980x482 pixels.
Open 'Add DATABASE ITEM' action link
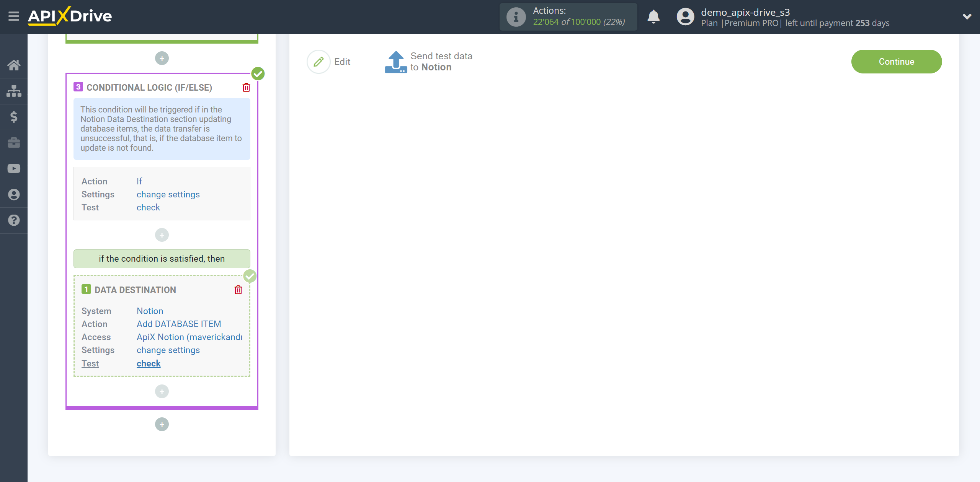point(179,324)
